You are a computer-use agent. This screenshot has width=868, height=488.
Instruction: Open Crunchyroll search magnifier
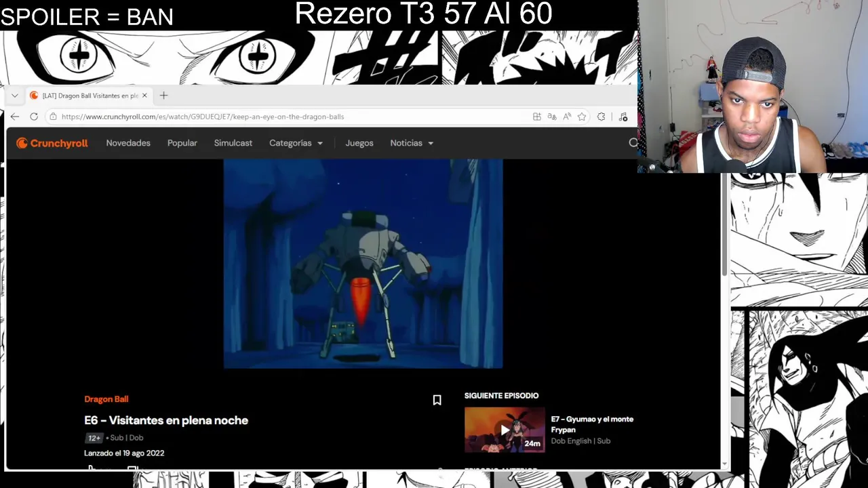point(633,143)
